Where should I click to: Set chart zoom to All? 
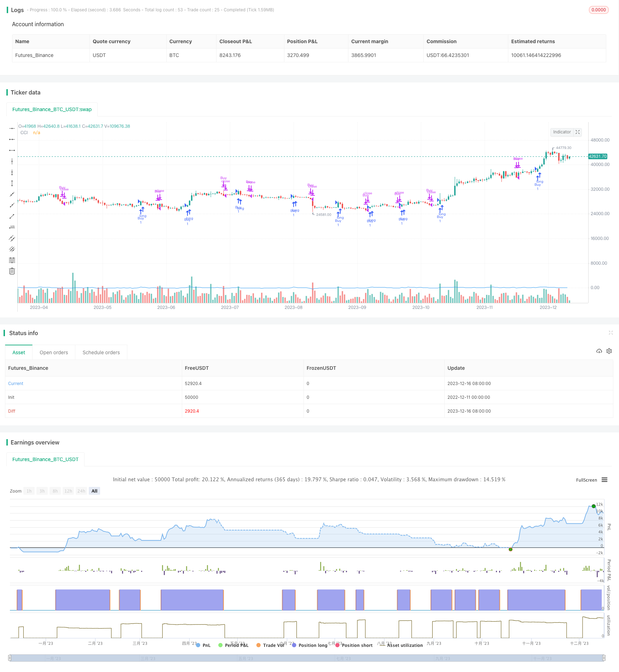click(94, 491)
